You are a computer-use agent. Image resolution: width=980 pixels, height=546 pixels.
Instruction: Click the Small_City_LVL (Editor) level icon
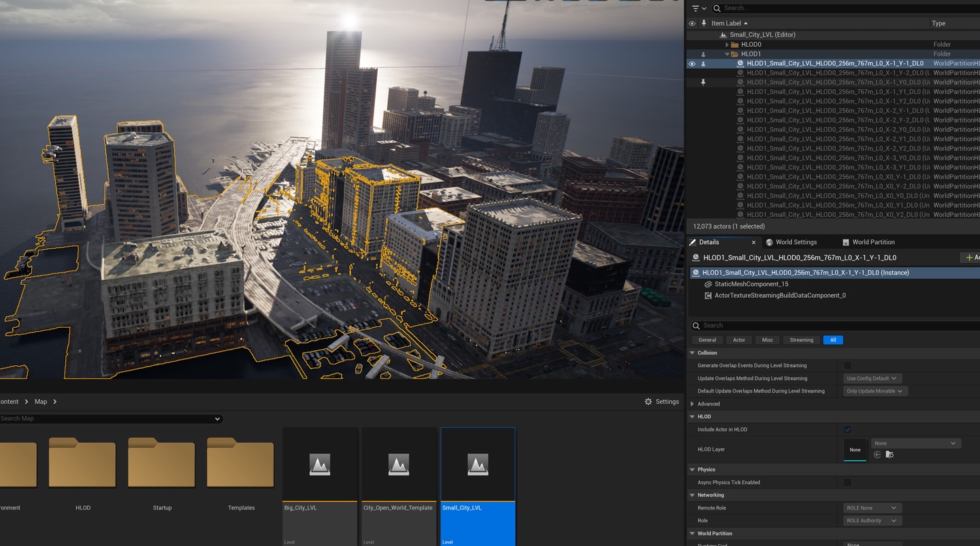pos(723,35)
